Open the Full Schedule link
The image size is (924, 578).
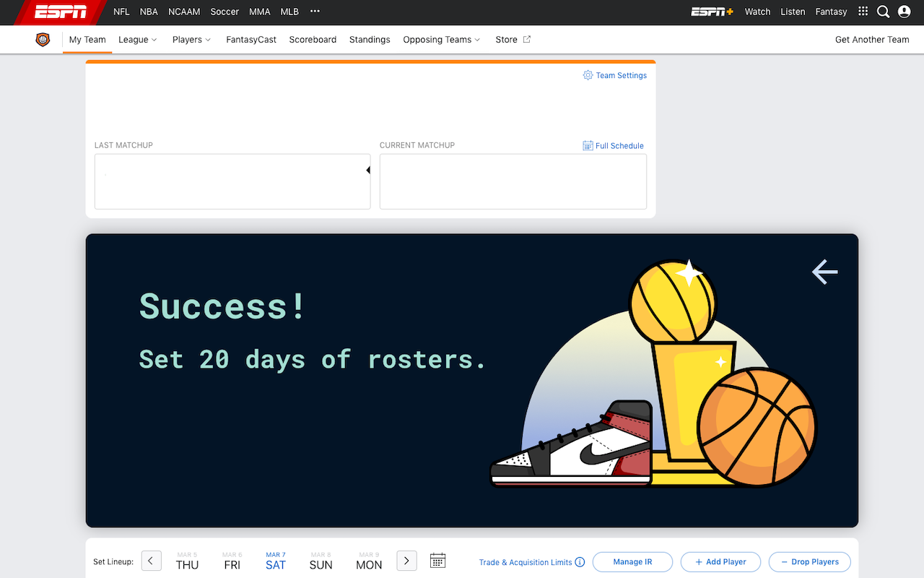click(x=613, y=146)
